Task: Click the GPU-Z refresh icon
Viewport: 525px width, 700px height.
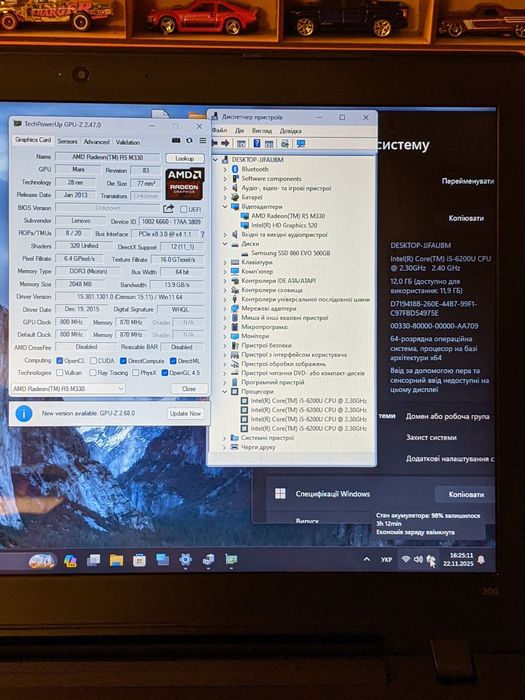Action: point(189,140)
